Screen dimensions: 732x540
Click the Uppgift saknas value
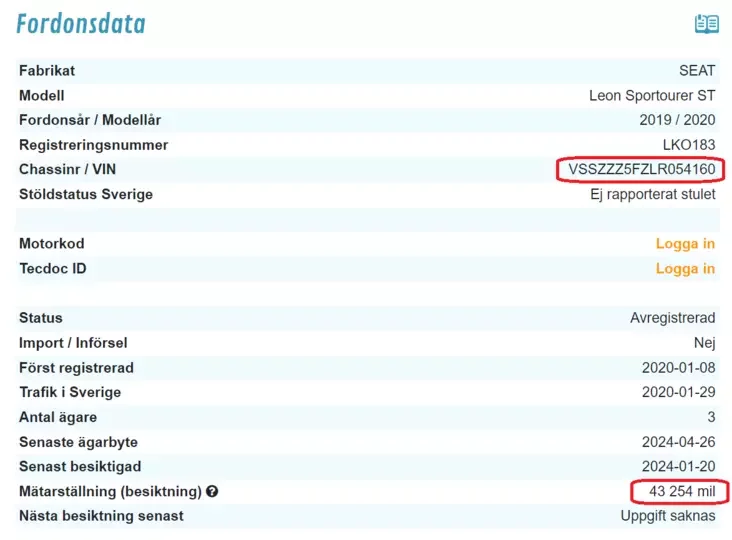(667, 517)
